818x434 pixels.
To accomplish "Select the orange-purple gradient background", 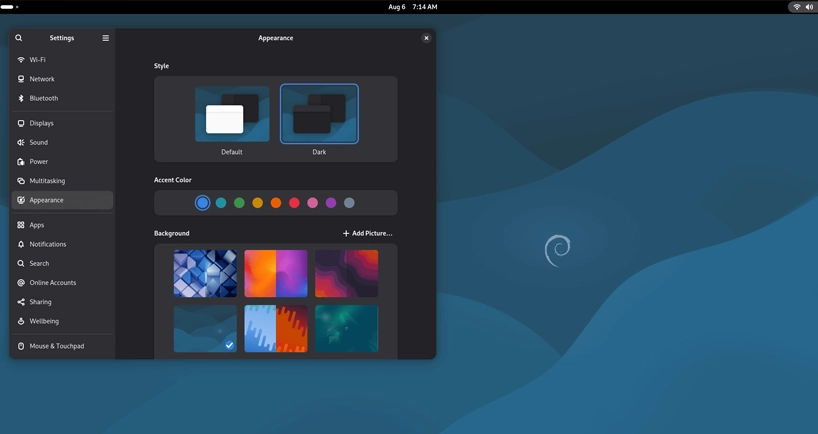I will point(276,273).
